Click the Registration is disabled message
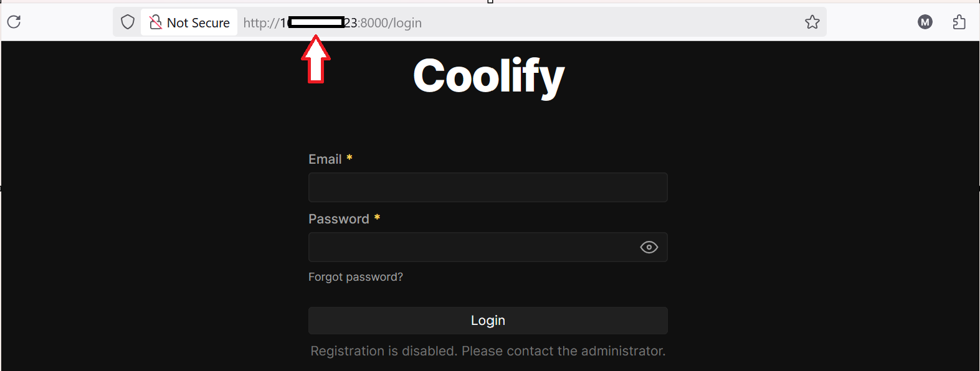 pyautogui.click(x=488, y=351)
